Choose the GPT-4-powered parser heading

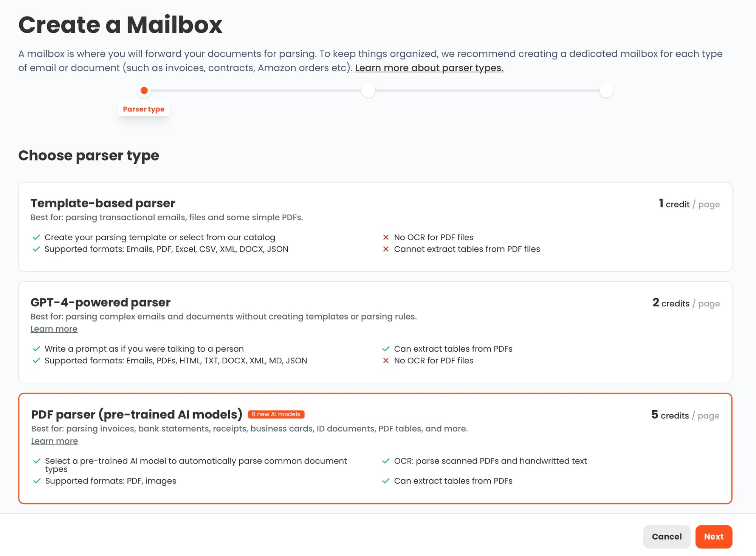101,303
